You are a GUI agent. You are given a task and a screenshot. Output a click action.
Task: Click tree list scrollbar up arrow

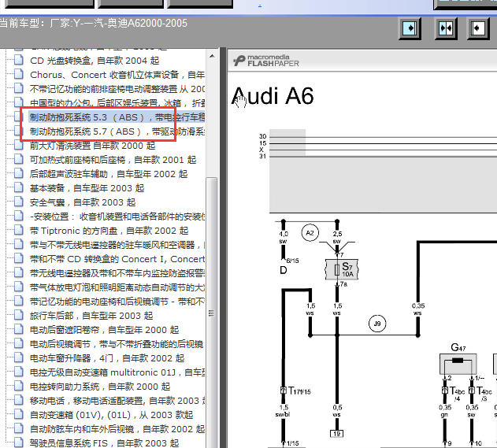click(x=212, y=57)
